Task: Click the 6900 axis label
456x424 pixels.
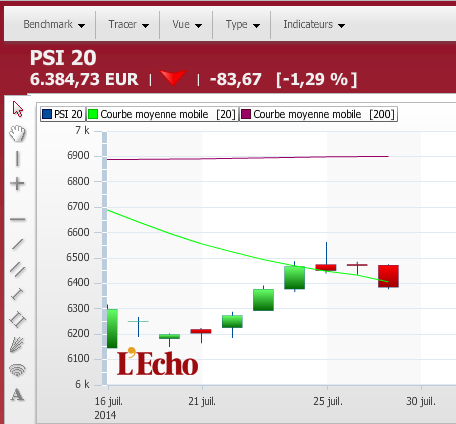Action: pyautogui.click(x=78, y=156)
